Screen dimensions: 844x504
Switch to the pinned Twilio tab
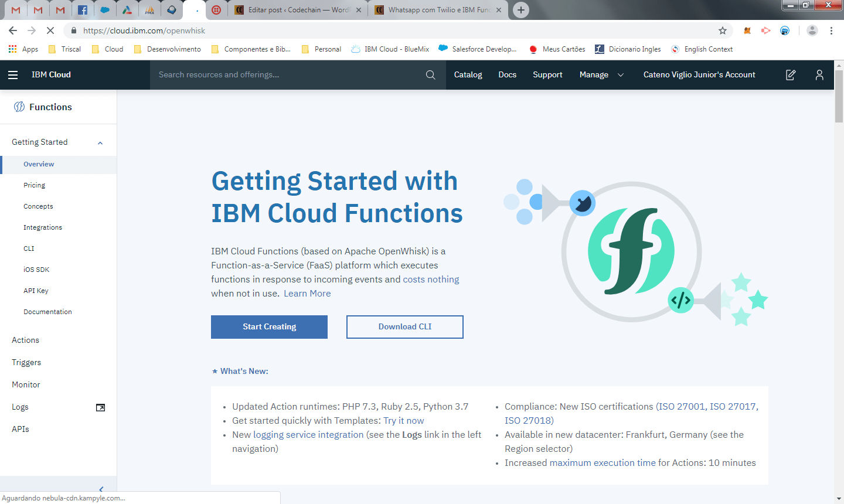pos(216,10)
